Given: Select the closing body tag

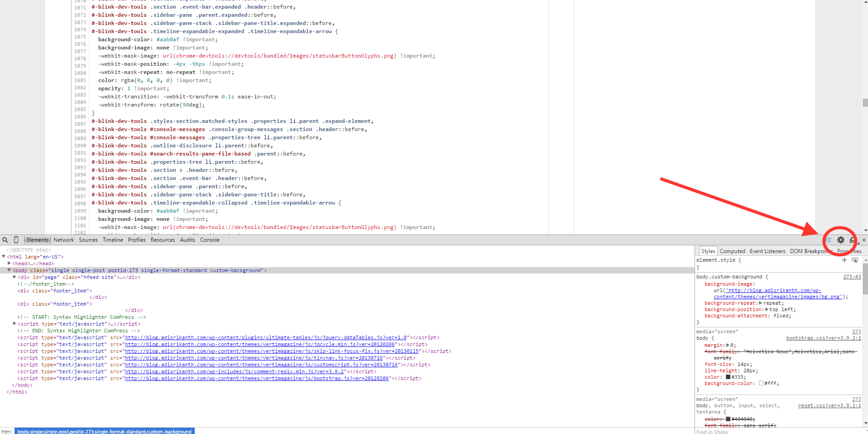Looking at the screenshot, I should coord(22,385).
